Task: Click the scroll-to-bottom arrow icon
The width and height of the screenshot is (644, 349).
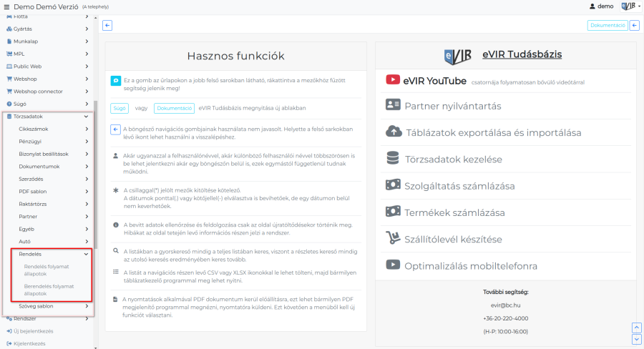Action: point(636,339)
